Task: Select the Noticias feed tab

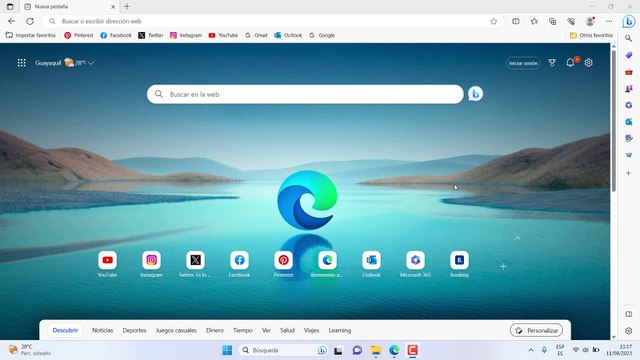Action: [x=102, y=330]
